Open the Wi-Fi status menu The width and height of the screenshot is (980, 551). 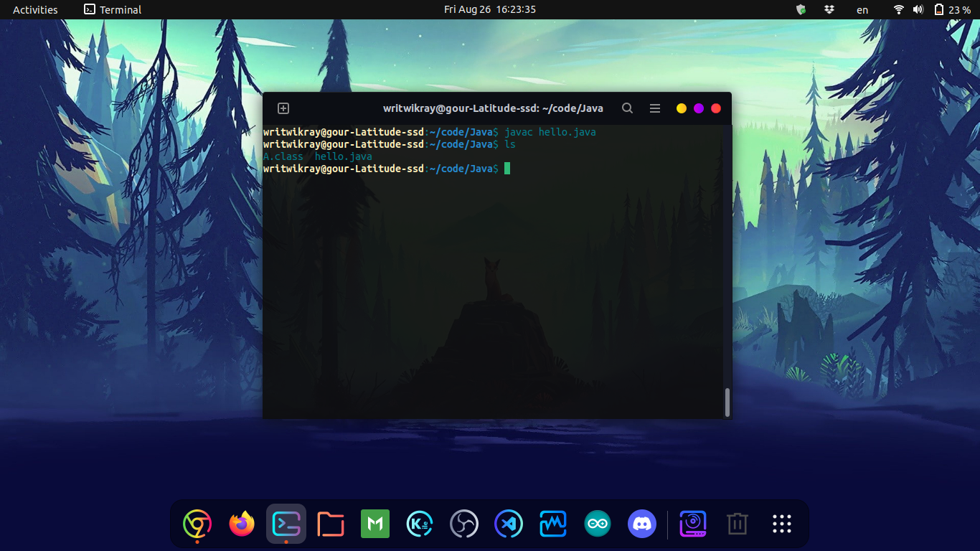point(898,9)
